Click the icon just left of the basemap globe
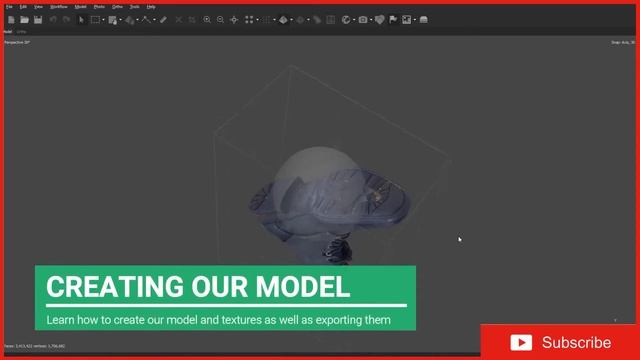 tap(331, 20)
